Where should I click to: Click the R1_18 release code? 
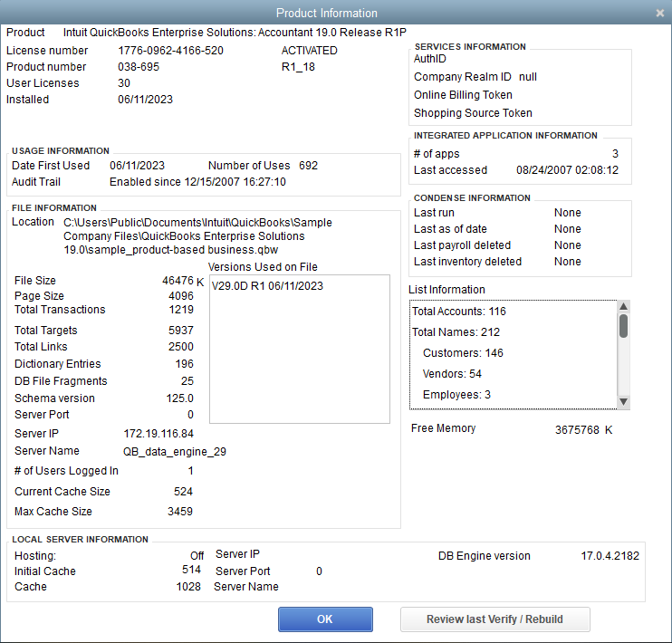coord(298,67)
